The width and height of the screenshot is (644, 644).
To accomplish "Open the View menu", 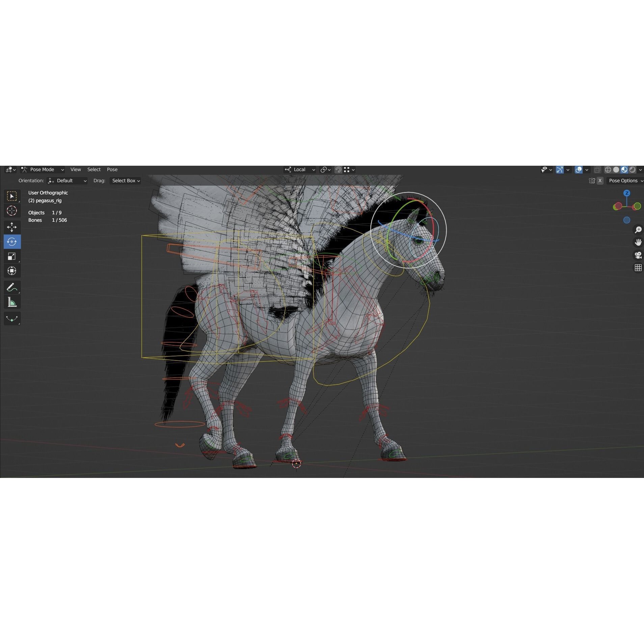I will pos(75,169).
